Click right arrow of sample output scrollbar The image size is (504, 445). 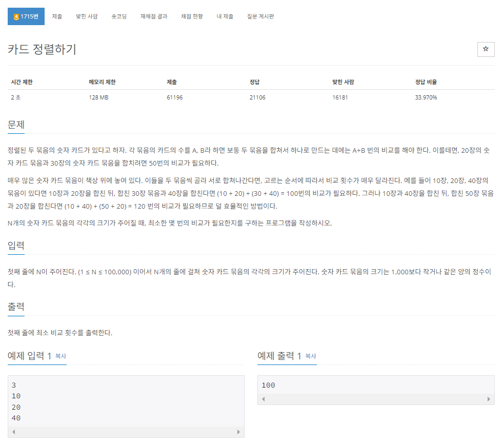[489, 399]
